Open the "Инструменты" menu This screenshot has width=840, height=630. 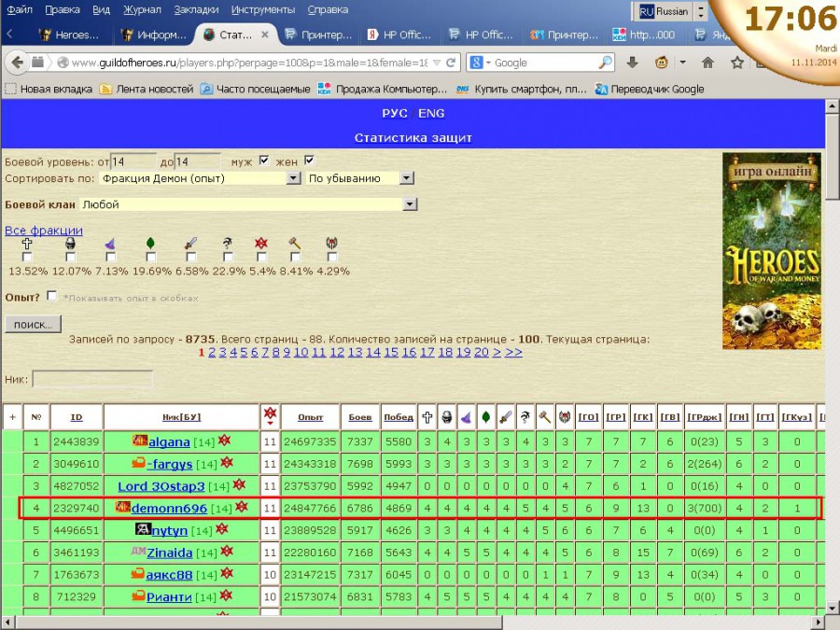click(x=262, y=10)
